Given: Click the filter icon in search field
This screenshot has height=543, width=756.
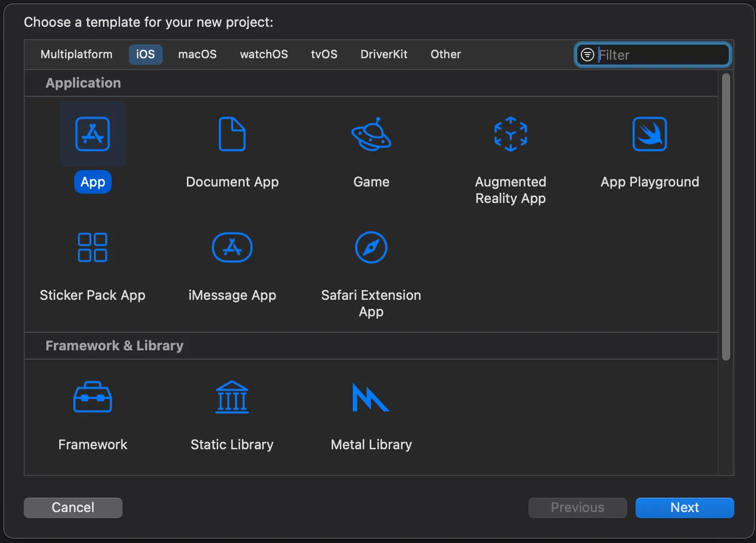Looking at the screenshot, I should [x=587, y=55].
